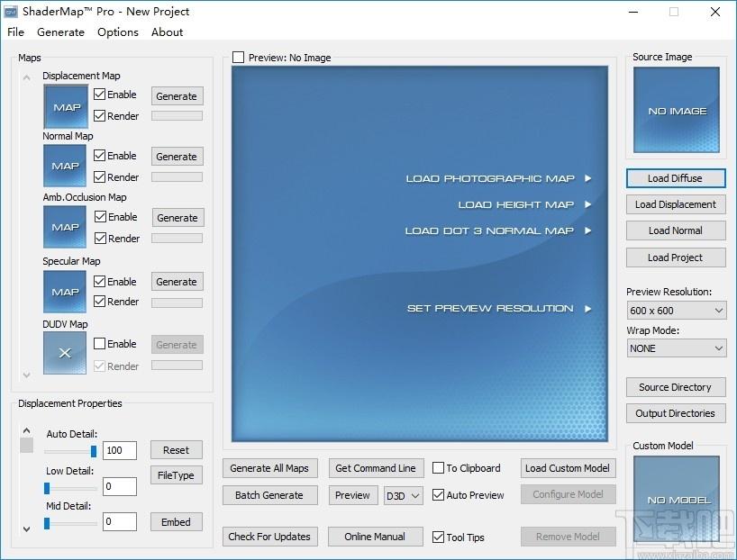737x560 pixels.
Task: Click the Auto Detail slider handle
Action: click(x=94, y=451)
